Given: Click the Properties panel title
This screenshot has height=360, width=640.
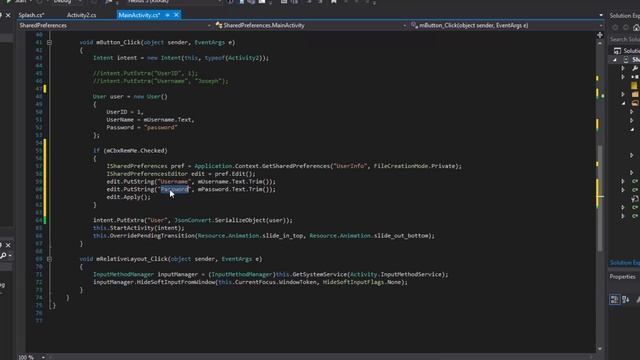Looking at the screenshot, I should [622, 277].
